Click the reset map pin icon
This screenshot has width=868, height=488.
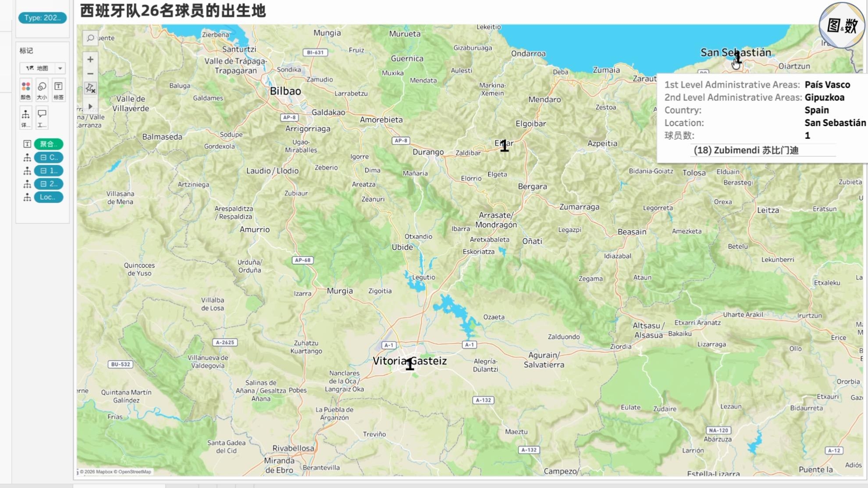click(x=90, y=88)
